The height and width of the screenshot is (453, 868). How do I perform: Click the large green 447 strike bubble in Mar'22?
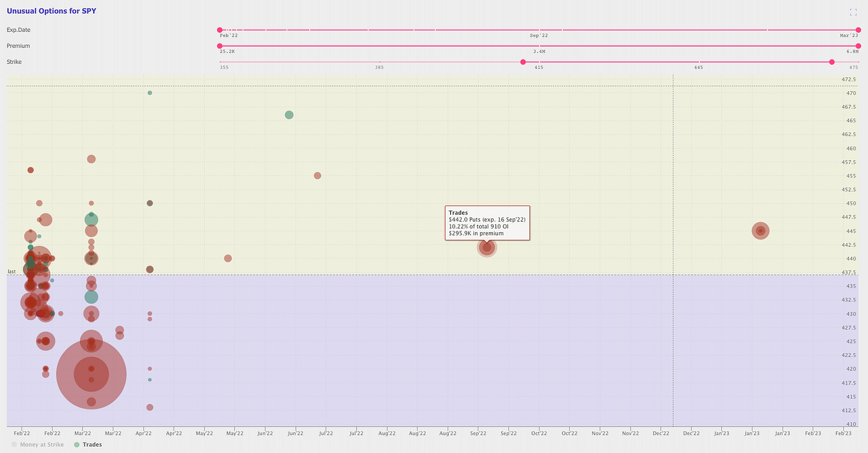click(91, 220)
